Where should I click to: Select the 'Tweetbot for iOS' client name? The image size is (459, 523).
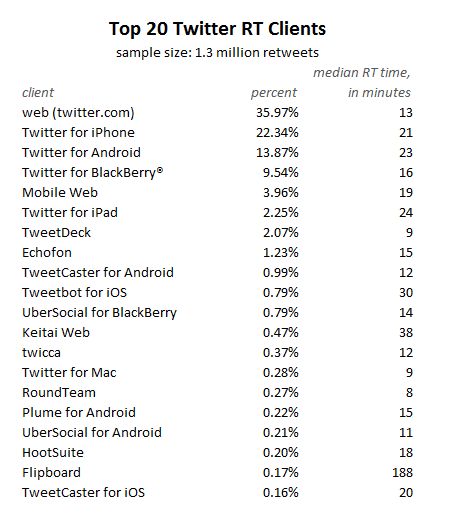click(x=74, y=293)
